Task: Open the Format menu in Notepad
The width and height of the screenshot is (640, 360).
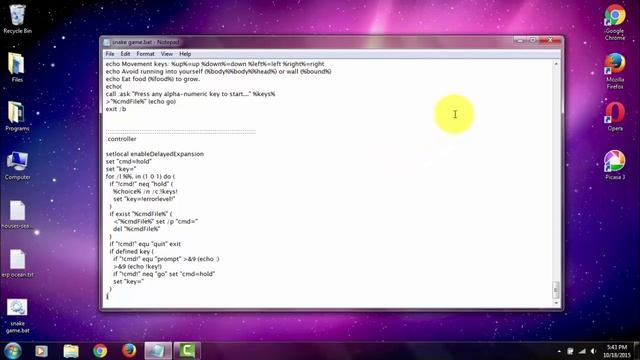Action: coord(145,54)
